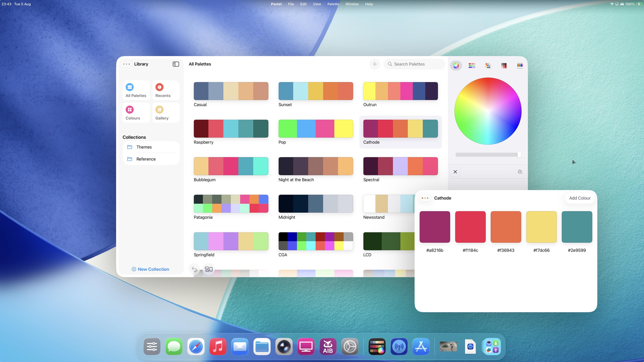The image size is (644, 362).
Task: Open Safari from the dock
Action: coord(196,347)
